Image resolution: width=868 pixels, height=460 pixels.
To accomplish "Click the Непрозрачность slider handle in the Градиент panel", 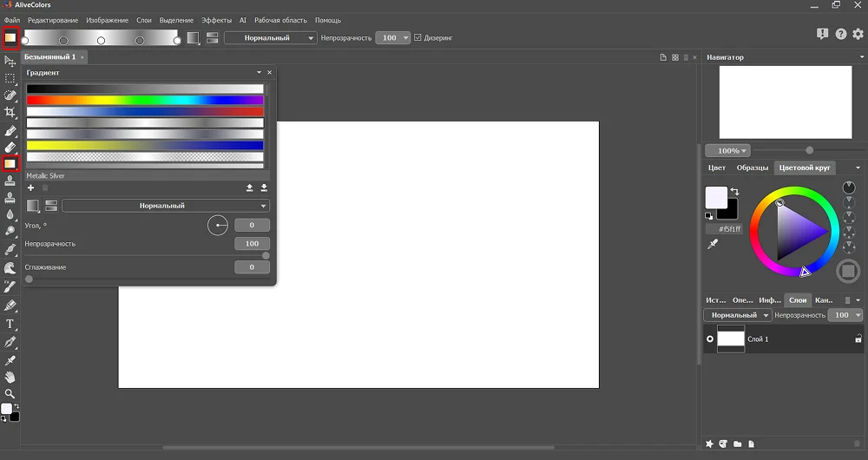I will [266, 256].
